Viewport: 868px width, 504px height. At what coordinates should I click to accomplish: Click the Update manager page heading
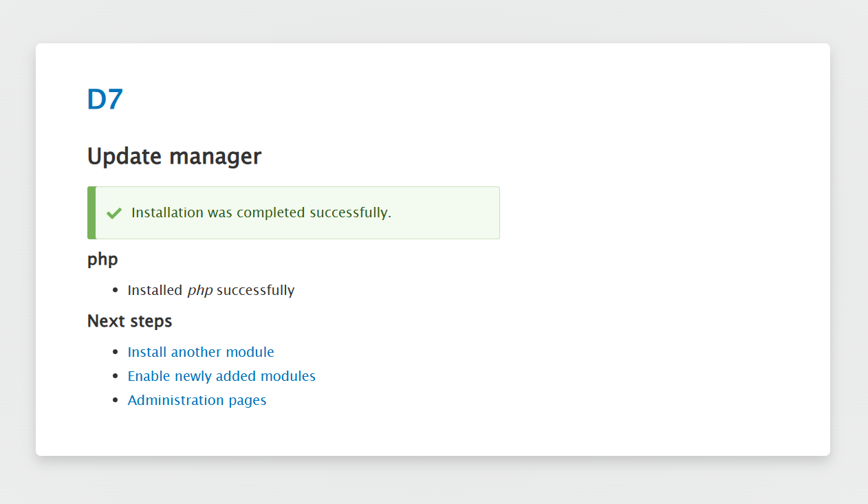174,157
